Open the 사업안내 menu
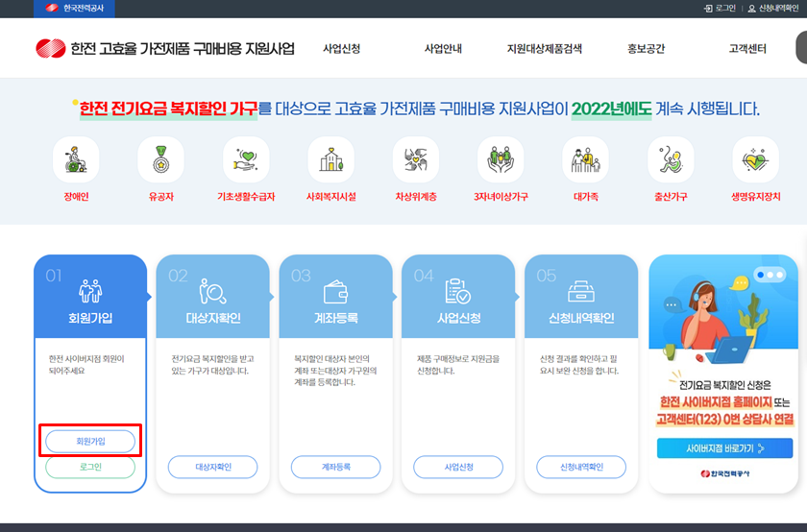This screenshot has width=807, height=532. click(443, 49)
